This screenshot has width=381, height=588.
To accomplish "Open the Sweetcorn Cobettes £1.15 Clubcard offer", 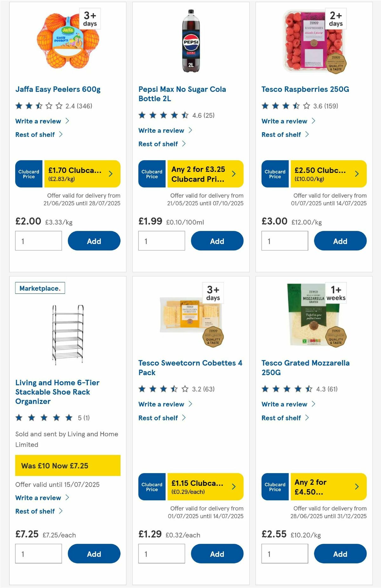I will click(x=205, y=487).
